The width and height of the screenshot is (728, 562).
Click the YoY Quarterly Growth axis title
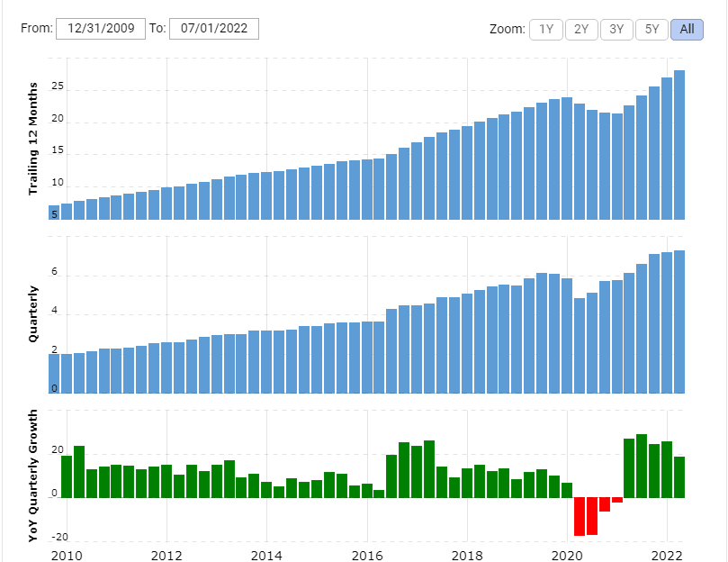pyautogui.click(x=33, y=476)
